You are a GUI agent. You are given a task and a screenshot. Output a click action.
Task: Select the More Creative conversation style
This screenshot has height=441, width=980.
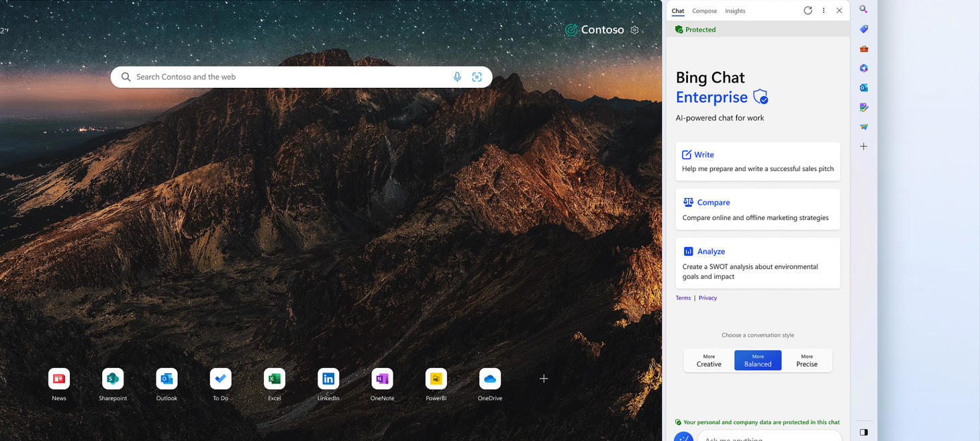(709, 360)
